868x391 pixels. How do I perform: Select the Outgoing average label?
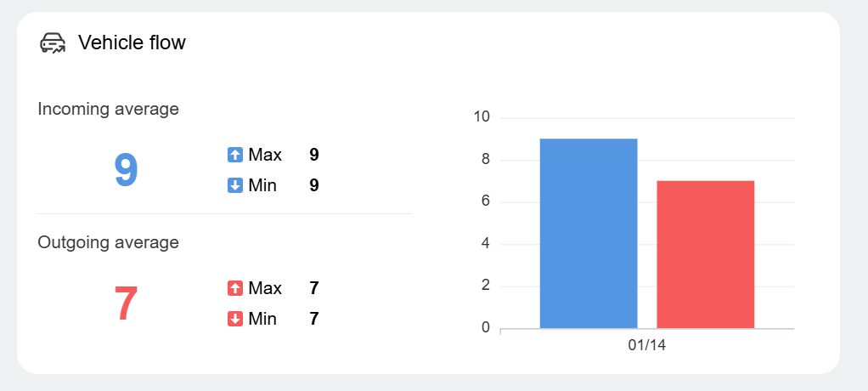[x=108, y=242]
